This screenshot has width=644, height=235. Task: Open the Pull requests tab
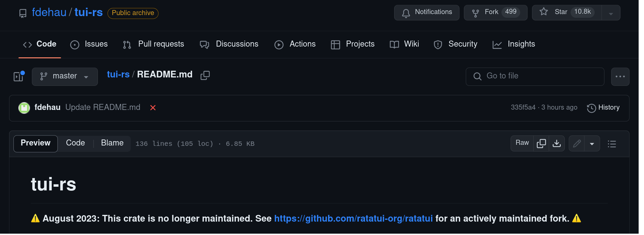click(x=153, y=44)
